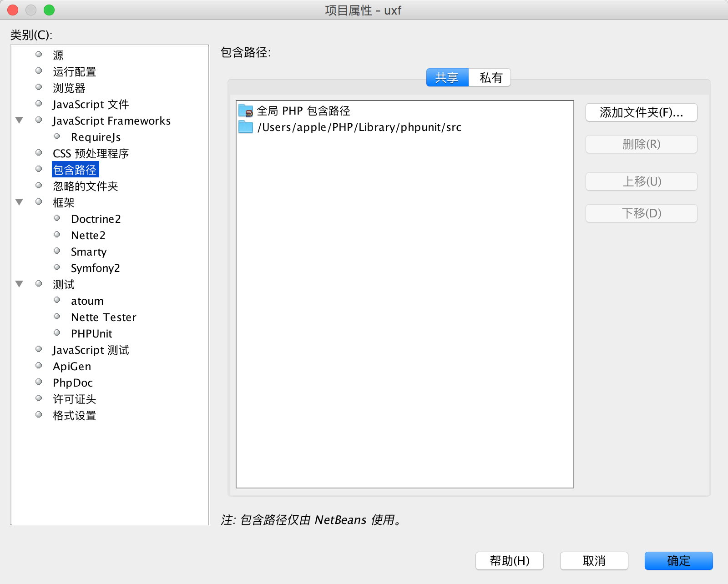Select /Users/apple/PHP/Library/phpunit/src path entry text
Screen dimensions: 728x584
(359, 127)
